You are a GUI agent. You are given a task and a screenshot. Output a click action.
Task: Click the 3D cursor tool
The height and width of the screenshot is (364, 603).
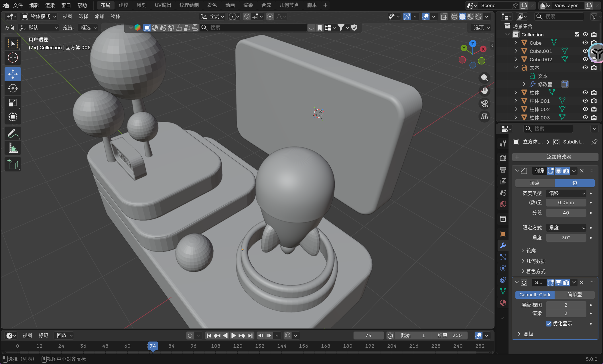tap(13, 58)
